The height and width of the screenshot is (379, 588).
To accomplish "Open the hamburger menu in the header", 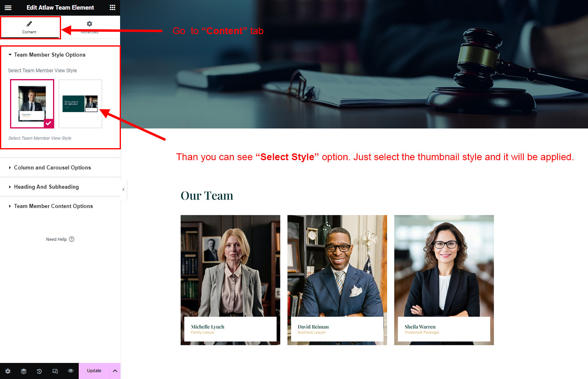I will tap(8, 8).
